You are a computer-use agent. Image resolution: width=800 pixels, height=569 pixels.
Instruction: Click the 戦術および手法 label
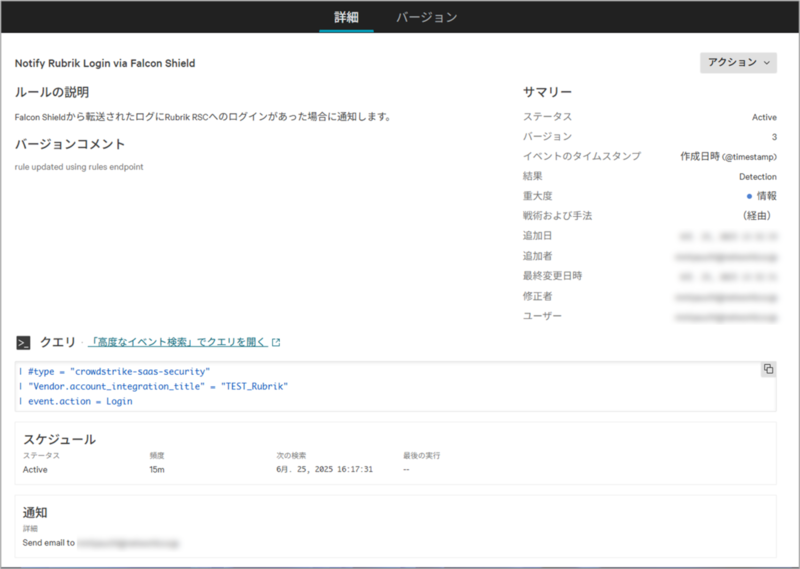pos(557,216)
